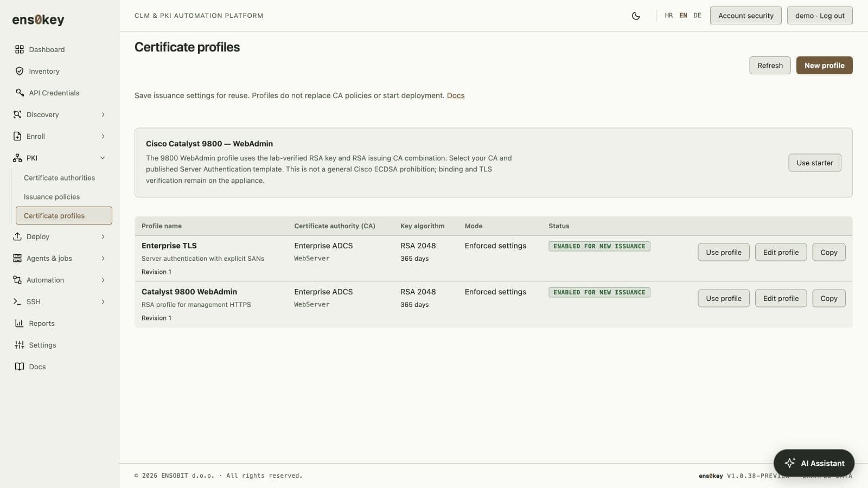Click the Dashboard grid icon
868x488 pixels.
[x=20, y=49]
